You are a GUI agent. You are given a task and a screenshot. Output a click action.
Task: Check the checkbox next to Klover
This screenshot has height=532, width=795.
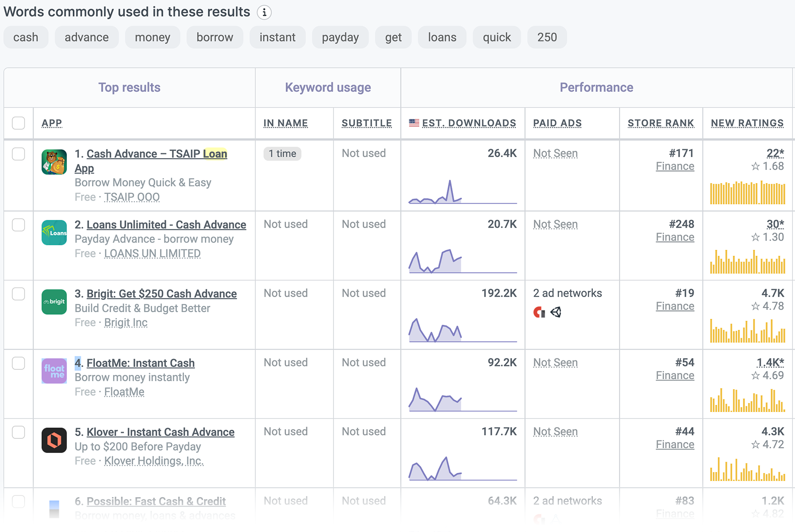(x=18, y=432)
